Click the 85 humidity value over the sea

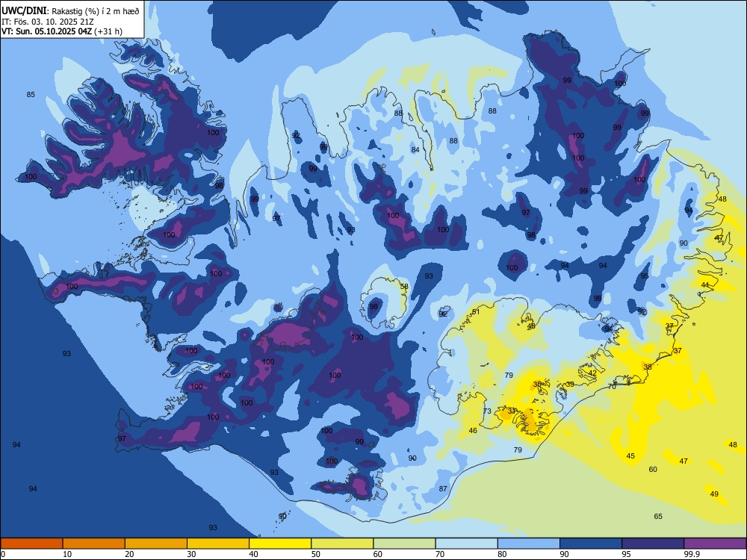point(31,95)
